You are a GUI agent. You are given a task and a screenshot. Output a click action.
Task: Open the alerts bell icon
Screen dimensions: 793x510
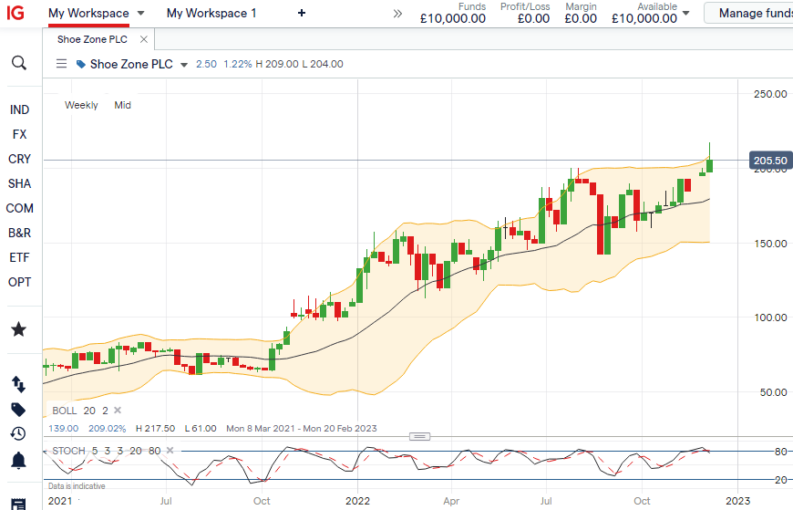coord(19,460)
